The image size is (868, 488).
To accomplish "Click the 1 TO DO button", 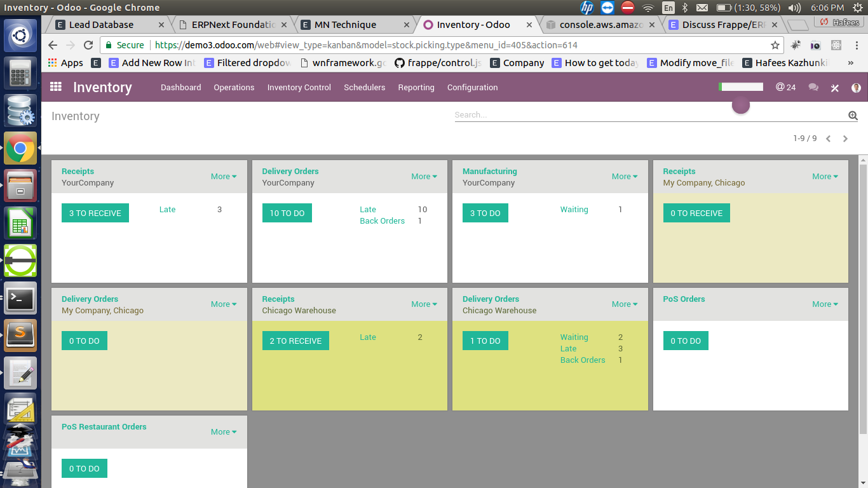I will click(485, 341).
